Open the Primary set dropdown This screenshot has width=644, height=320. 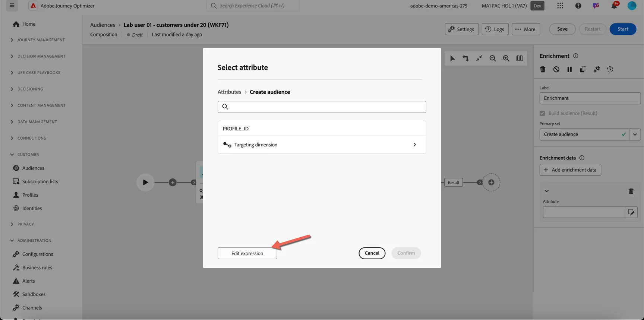pyautogui.click(x=635, y=134)
